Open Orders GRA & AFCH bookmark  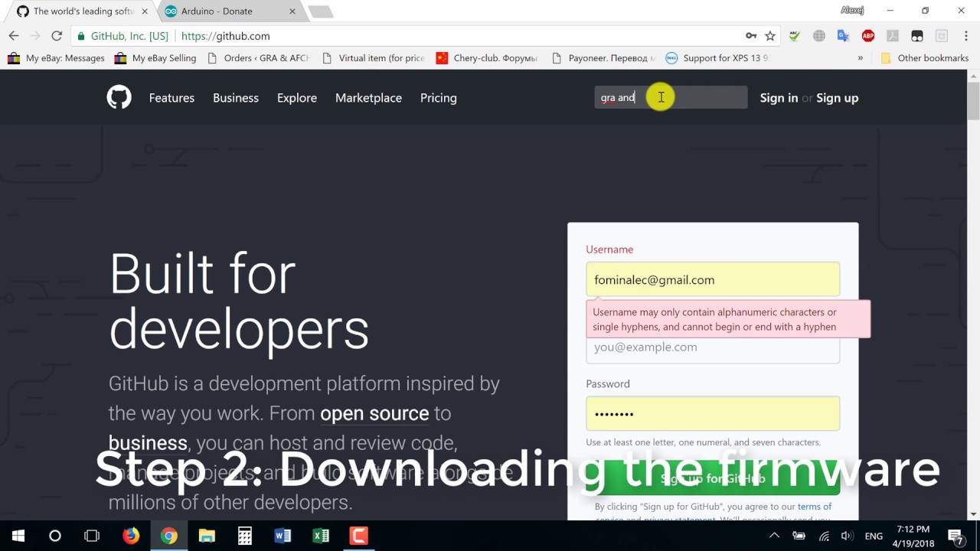tap(258, 58)
